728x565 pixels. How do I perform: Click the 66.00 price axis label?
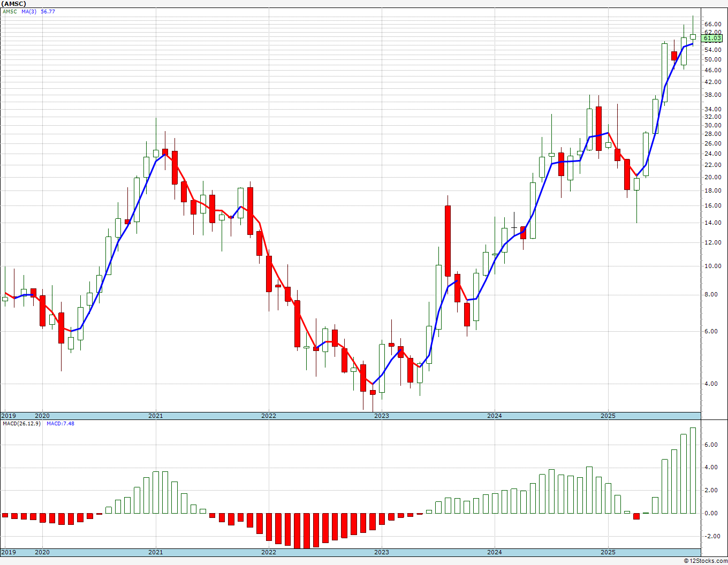[712, 24]
